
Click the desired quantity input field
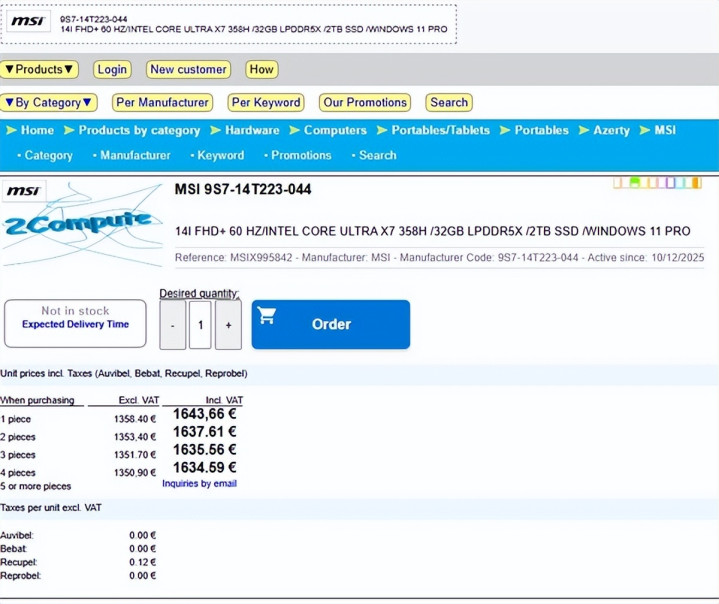point(200,325)
